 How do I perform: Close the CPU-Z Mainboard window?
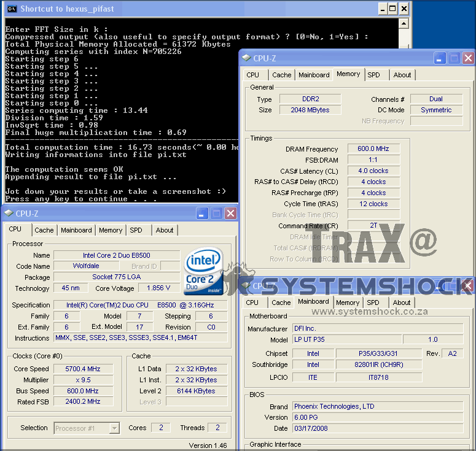point(468,286)
